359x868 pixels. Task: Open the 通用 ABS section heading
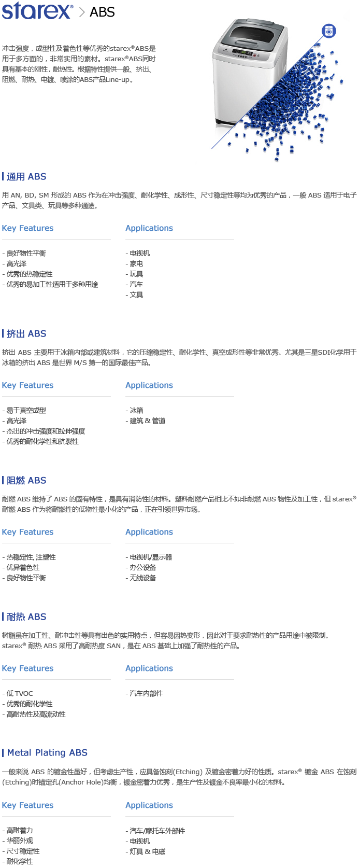coord(26,177)
